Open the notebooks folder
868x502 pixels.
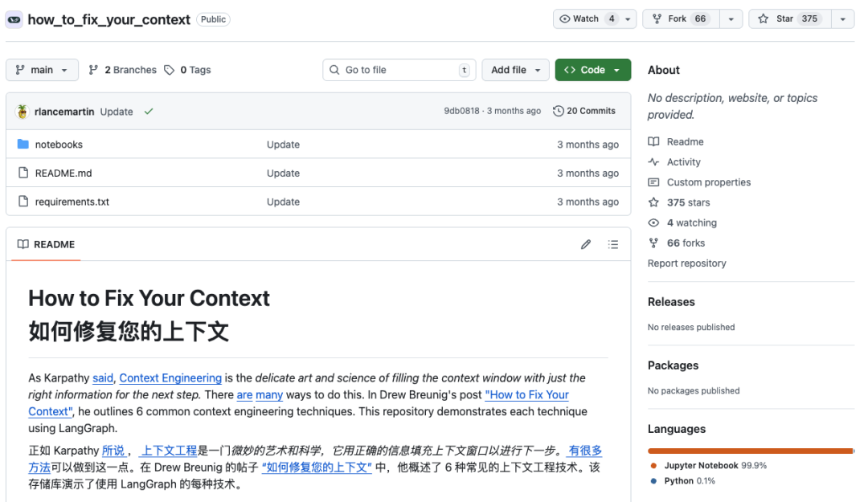point(59,145)
